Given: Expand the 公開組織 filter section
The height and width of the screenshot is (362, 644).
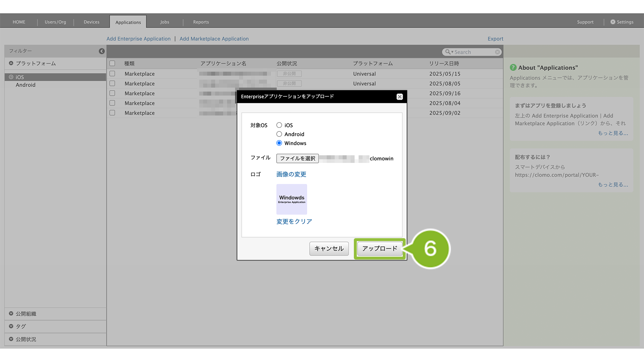Looking at the screenshot, I should (x=11, y=314).
